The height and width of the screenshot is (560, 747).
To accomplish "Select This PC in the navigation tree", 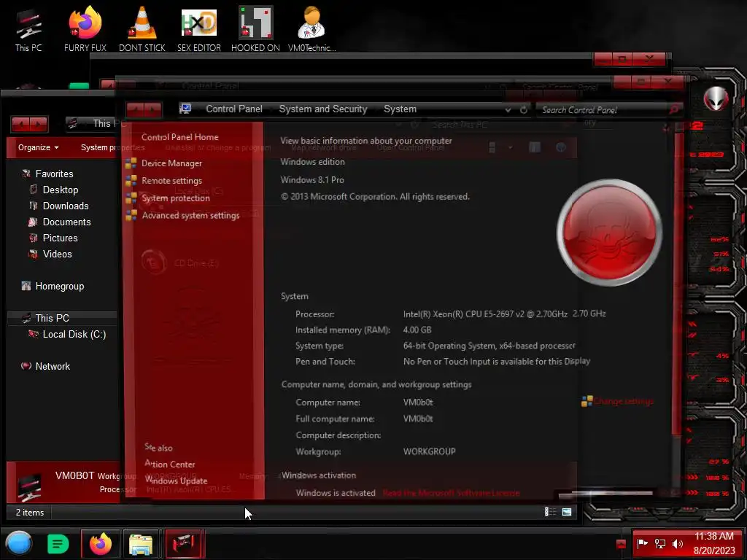I will point(52,318).
